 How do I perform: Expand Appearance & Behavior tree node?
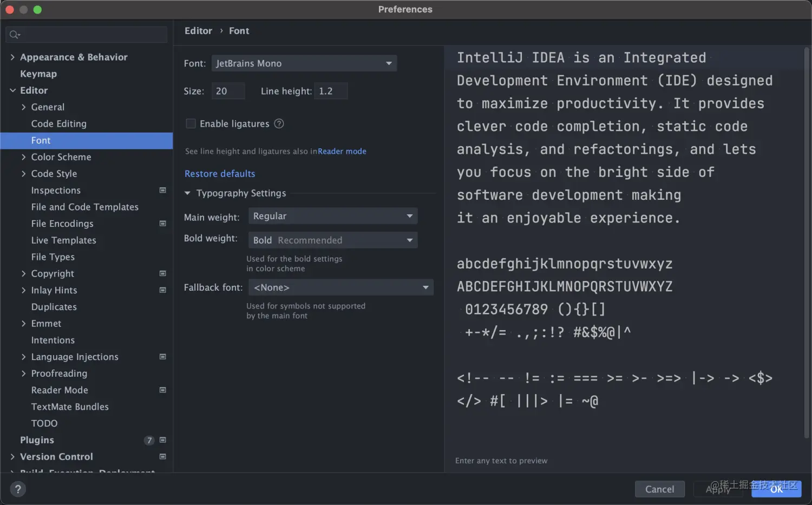click(x=12, y=57)
